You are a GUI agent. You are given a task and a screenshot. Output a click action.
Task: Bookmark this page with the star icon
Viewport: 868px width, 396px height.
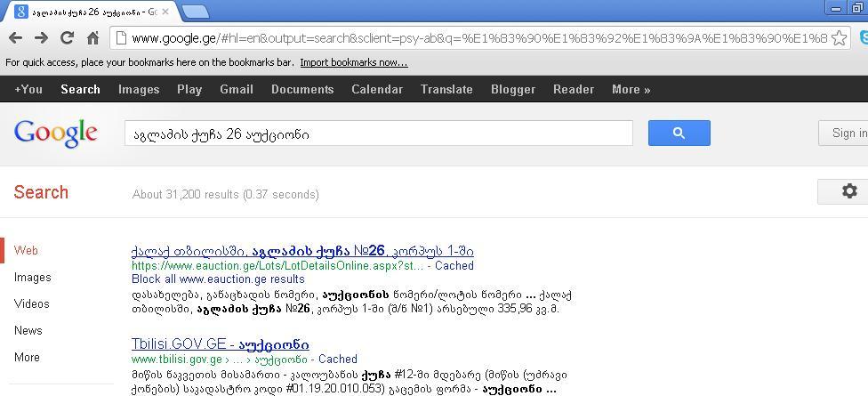point(840,38)
